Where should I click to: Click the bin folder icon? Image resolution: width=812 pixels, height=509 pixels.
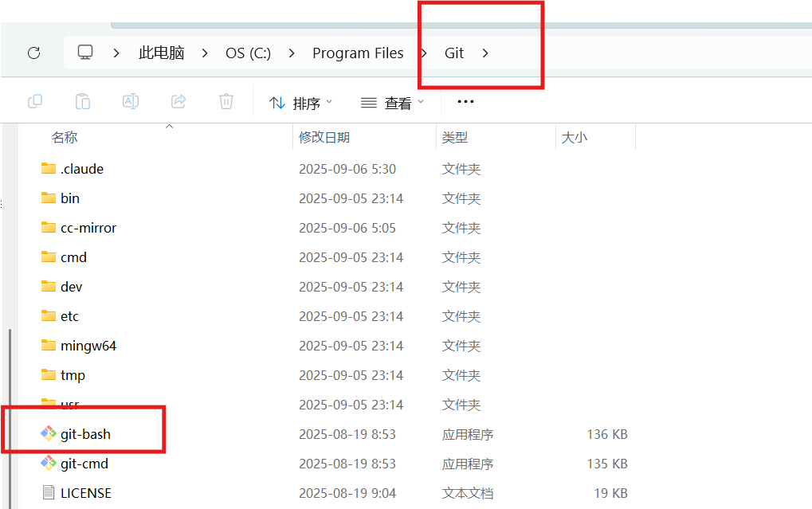coord(49,198)
